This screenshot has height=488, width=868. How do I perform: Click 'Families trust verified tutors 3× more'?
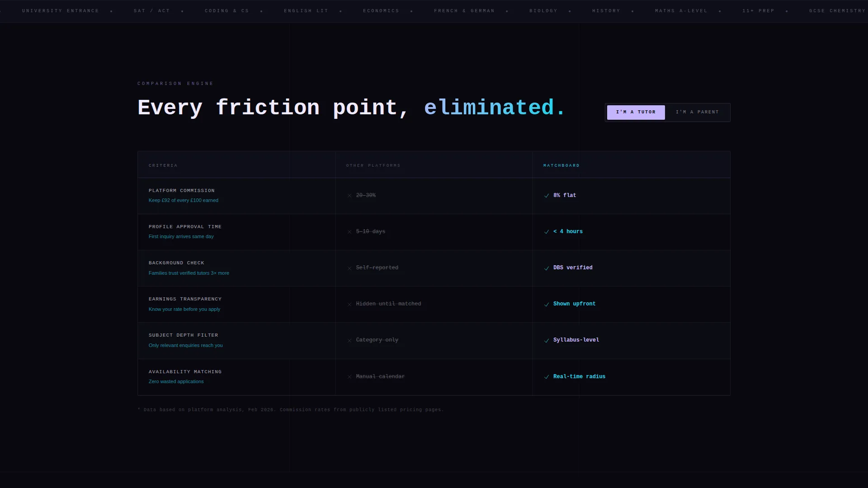(189, 273)
